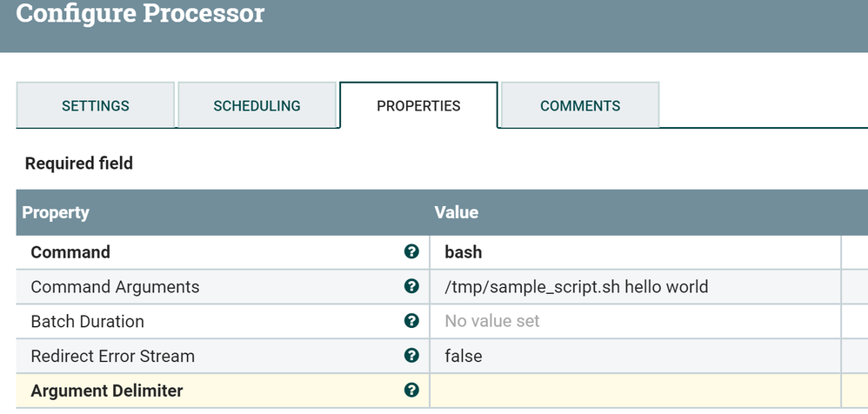Viewport: 868px width, 414px height.
Task: Select the Properties tab
Action: pos(418,105)
